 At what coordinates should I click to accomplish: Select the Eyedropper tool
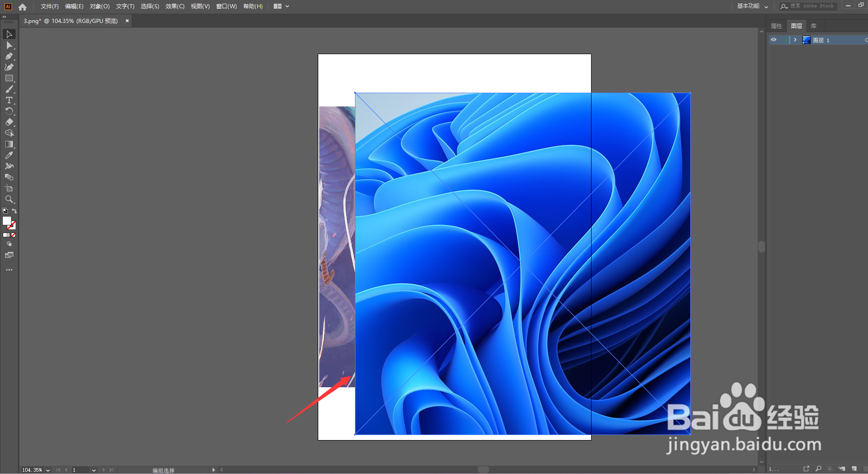point(9,156)
